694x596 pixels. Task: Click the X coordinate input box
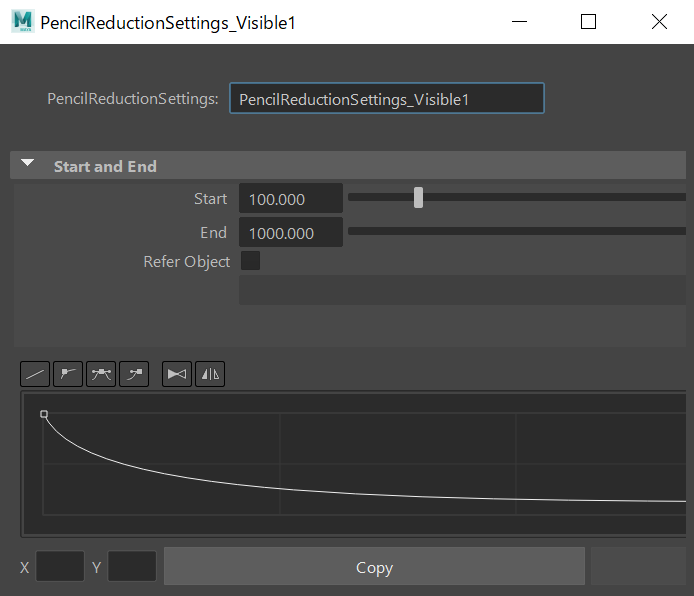tap(60, 567)
